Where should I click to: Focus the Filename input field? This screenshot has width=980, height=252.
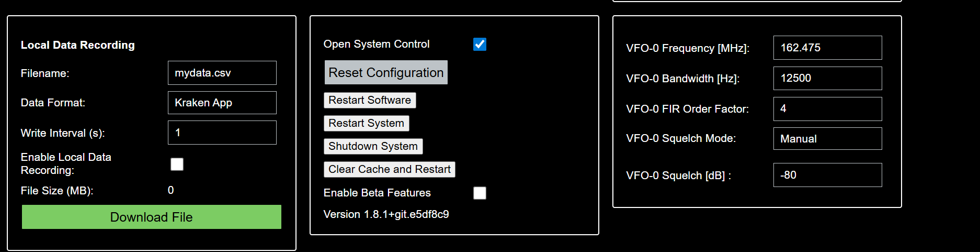(x=222, y=73)
